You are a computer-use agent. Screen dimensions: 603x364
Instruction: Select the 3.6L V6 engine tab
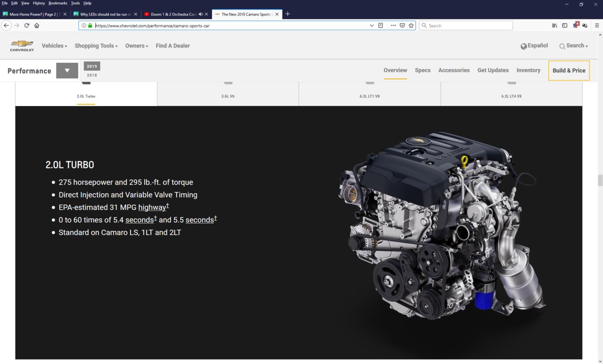coord(228,93)
